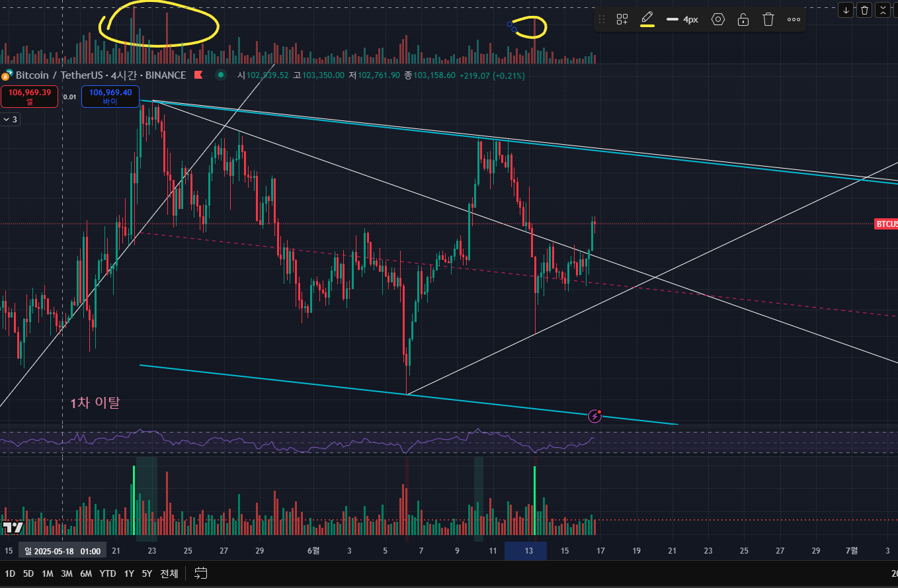This screenshot has height=588, width=898.
Task: Select the '1차 이탈' text annotation
Action: click(95, 402)
